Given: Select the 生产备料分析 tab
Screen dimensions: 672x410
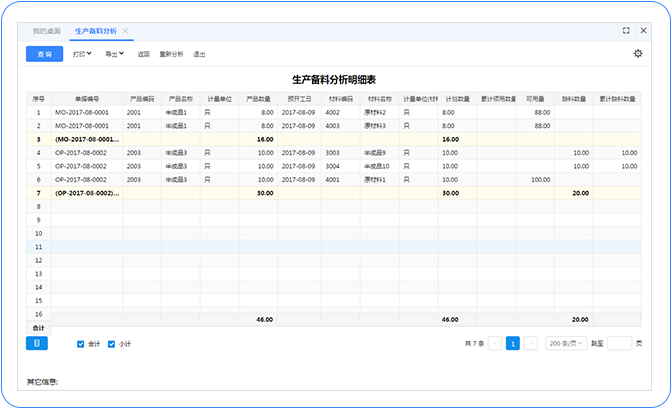Looking at the screenshot, I should (95, 32).
